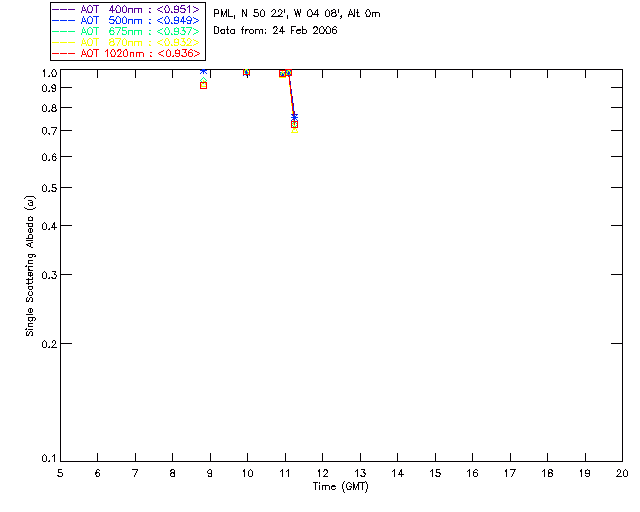Click x-axis hour label 16
Image resolution: width=640 pixels, height=512 pixels.
(x=473, y=473)
